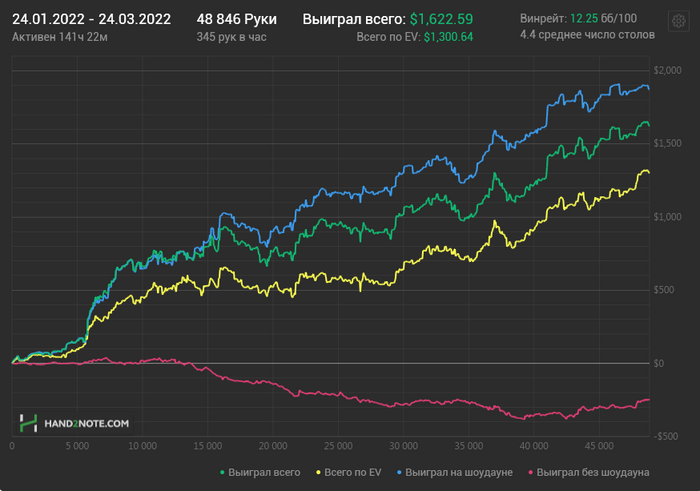Click the $500 y-axis label

click(664, 290)
